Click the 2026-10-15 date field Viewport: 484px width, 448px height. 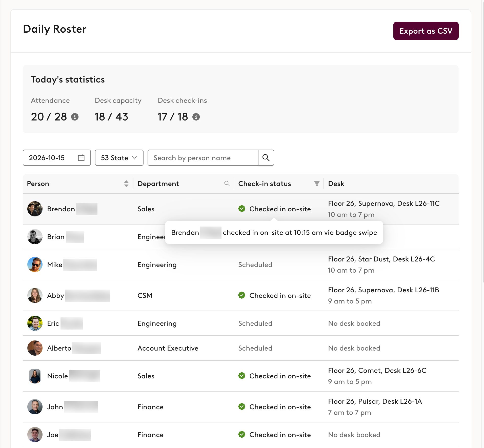pos(57,158)
